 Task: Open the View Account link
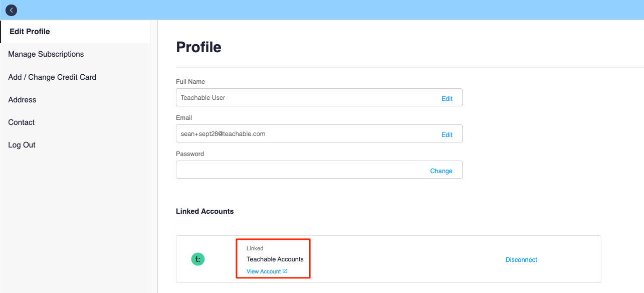264,271
